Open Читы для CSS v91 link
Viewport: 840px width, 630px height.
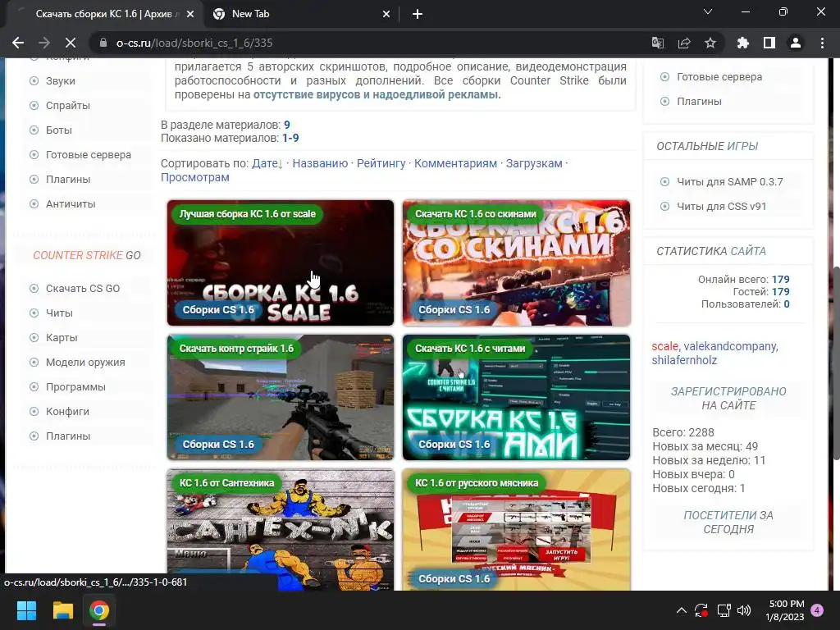coord(722,207)
